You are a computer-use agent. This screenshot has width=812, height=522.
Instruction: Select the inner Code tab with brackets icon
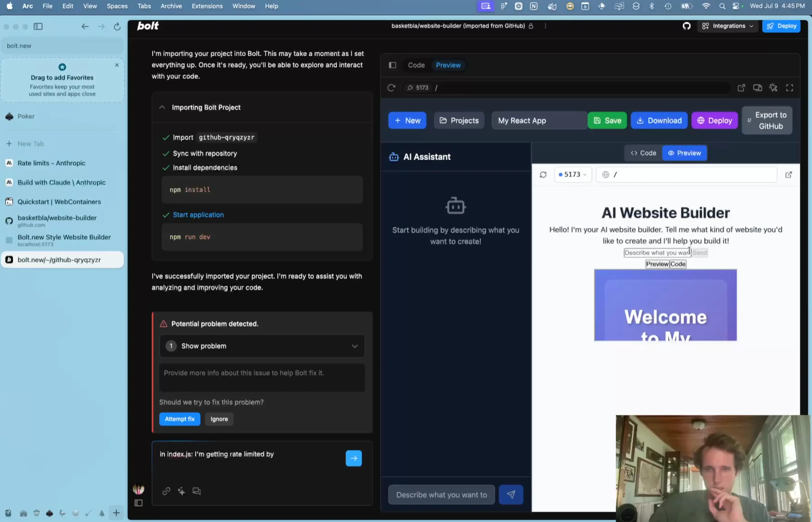coord(643,153)
